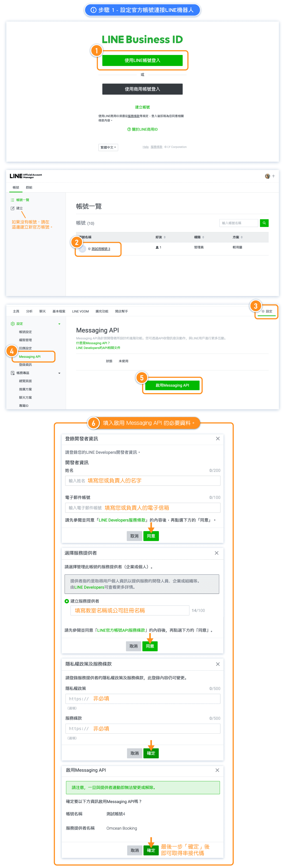Collapse the 帳務專區 sidebar section
Viewport: 285px width, 868px height.
pyautogui.click(x=59, y=373)
